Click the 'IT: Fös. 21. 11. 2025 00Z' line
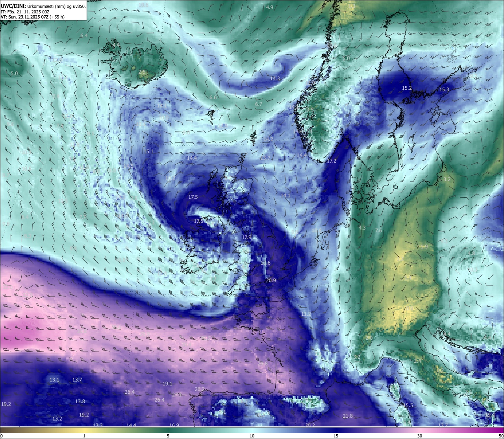This screenshot has height=439, width=504. 25,12
